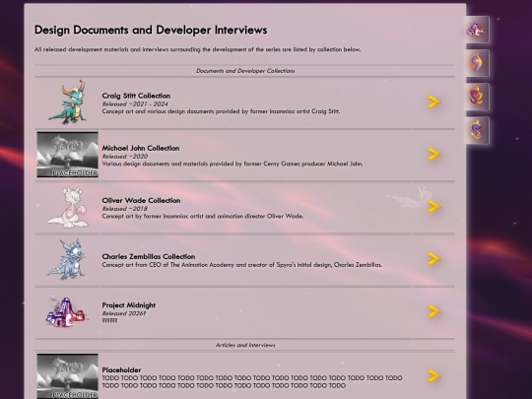The image size is (532, 399).
Task: Click the 'Design Documents and Developer Interviews' heading
Action: tap(151, 30)
